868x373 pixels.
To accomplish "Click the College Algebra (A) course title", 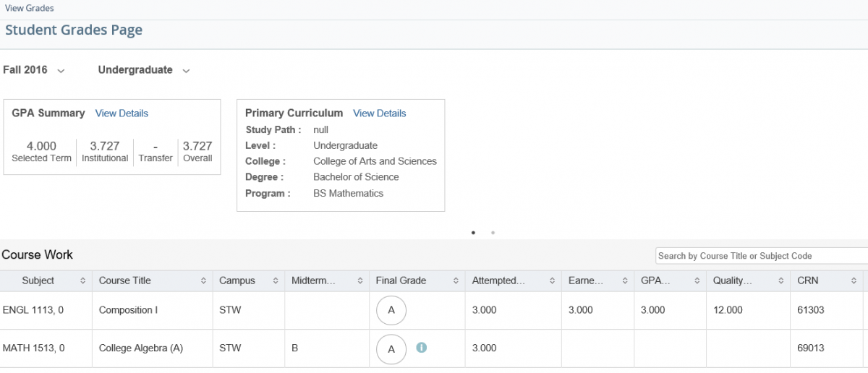I will click(141, 348).
